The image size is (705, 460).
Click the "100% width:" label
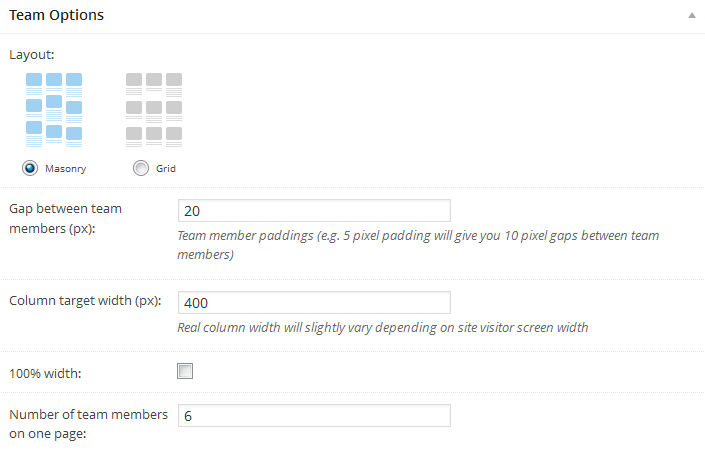pos(43,372)
